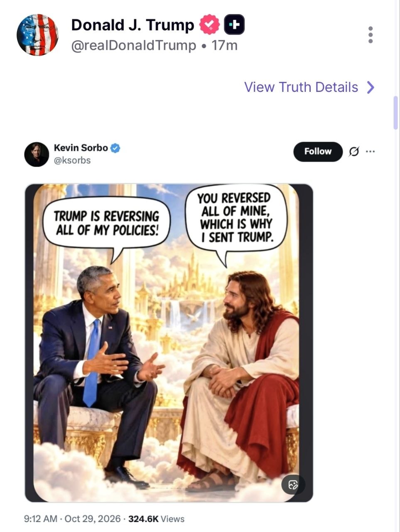The width and height of the screenshot is (400, 532).
Task: Click the blue verified badge by Kevin Sorbo
Action: point(115,148)
